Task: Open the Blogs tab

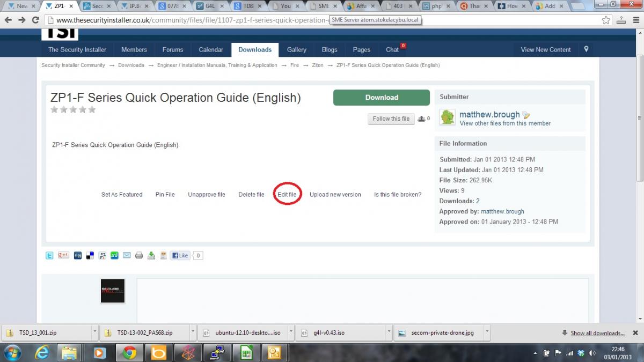Action: click(x=330, y=49)
